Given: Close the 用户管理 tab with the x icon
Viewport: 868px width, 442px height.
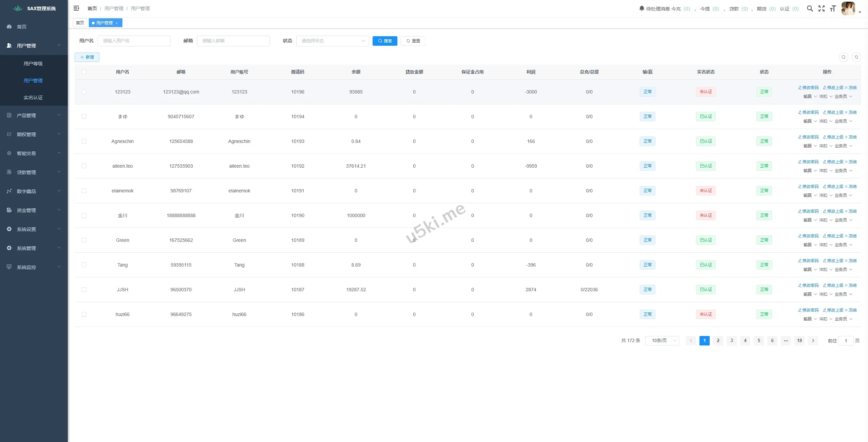Looking at the screenshot, I should click(x=117, y=23).
